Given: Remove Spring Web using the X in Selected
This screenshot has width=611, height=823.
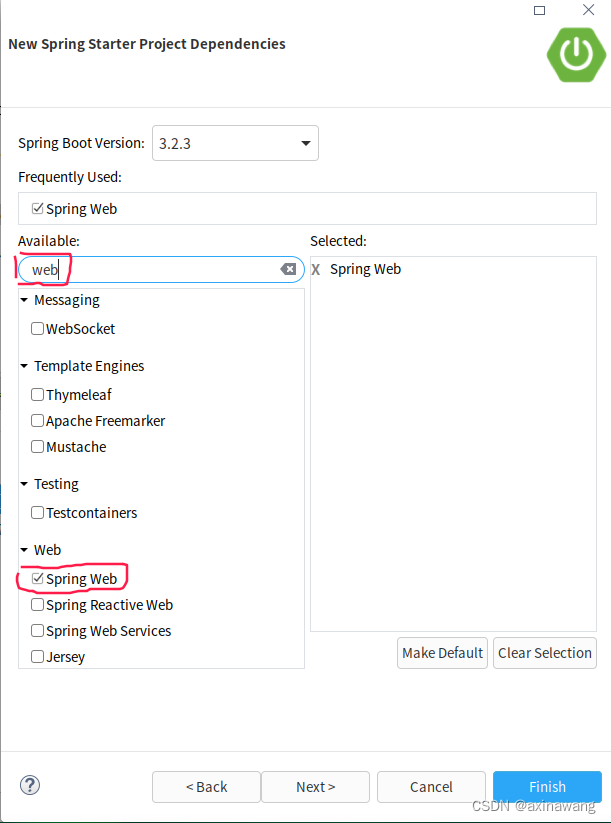Looking at the screenshot, I should (x=315, y=268).
